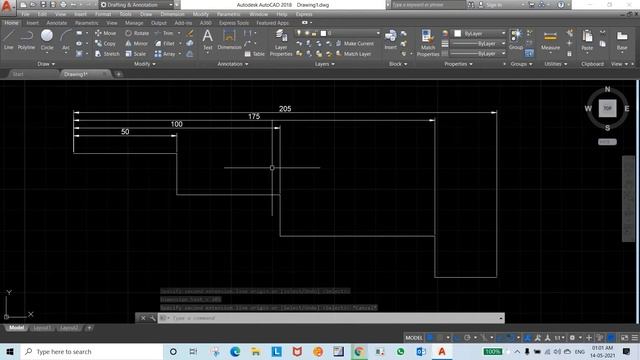Screen dimensions: 640x360
Task: Expand the Layers panel
Action: pyautogui.click(x=324, y=64)
